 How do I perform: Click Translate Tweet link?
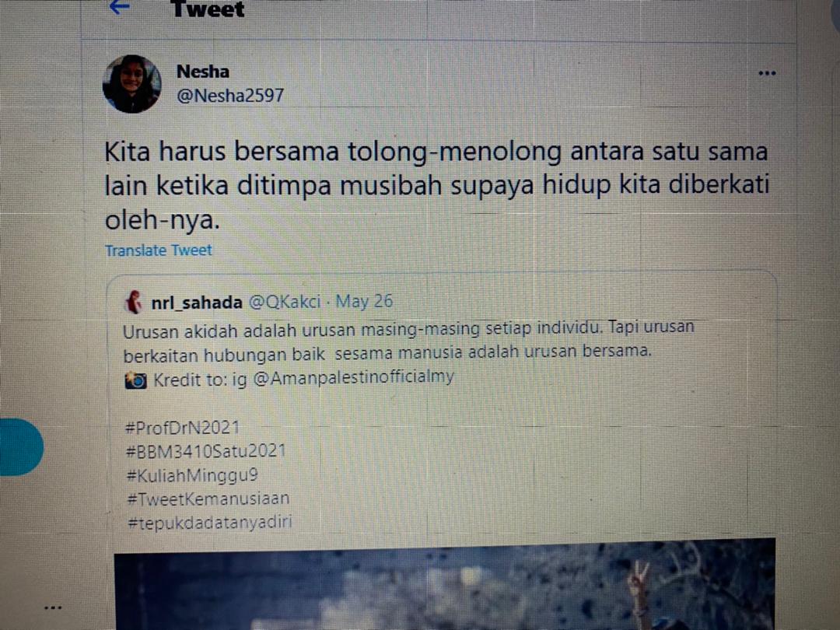pyautogui.click(x=159, y=250)
